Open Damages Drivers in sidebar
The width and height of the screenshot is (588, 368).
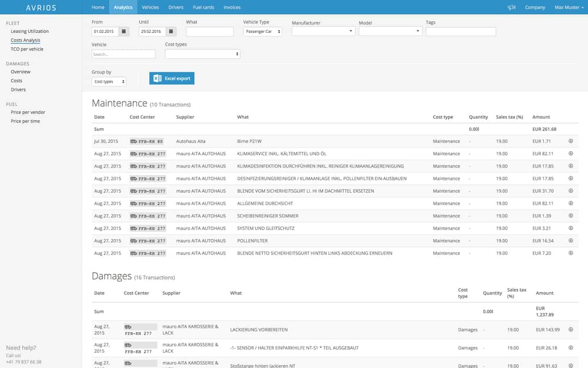pos(18,89)
